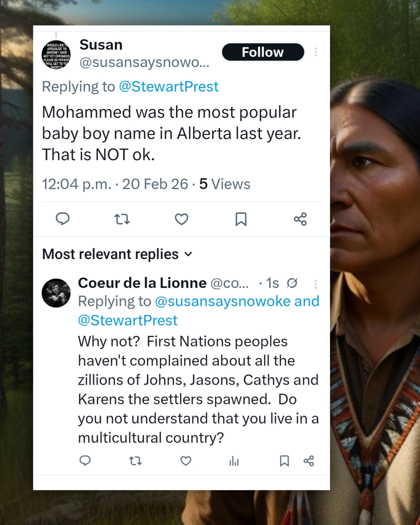
Task: Open Coeur de la Lionne's display name
Action: click(142, 283)
